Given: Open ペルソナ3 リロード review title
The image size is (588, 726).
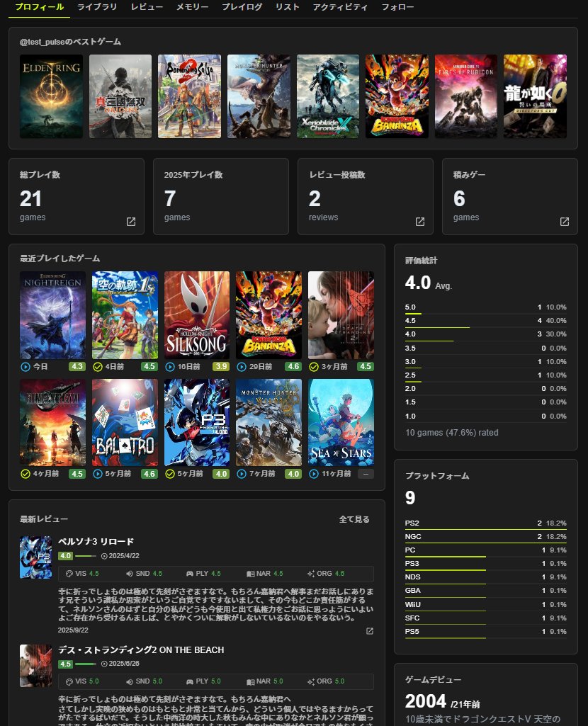Looking at the screenshot, I should pos(96,542).
